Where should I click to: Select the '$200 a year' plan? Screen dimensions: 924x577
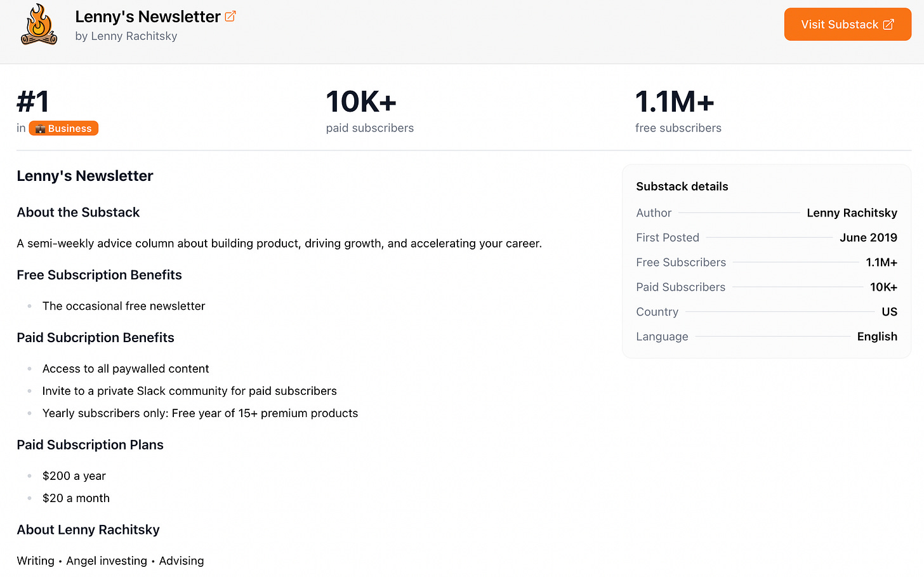[74, 476]
